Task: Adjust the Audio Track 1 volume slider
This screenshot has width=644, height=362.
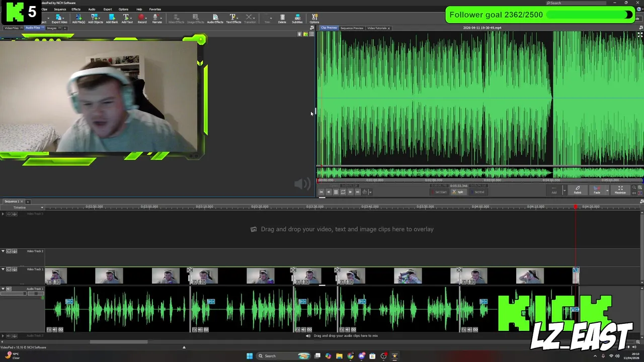Action: coord(13,294)
